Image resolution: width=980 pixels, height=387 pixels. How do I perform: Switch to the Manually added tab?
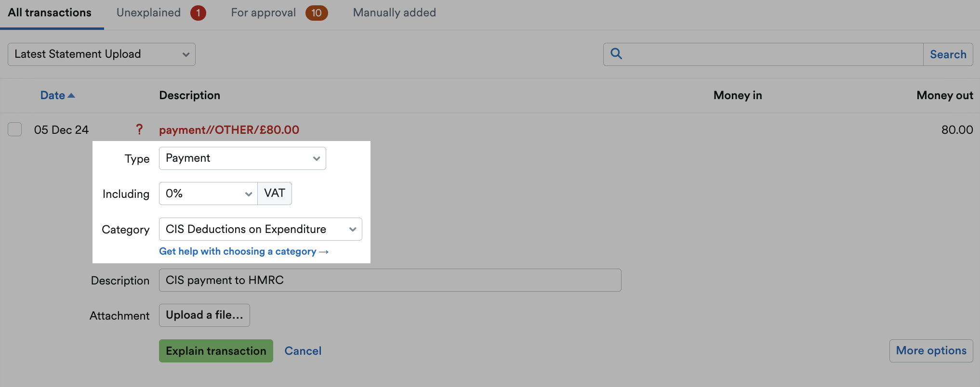coord(395,13)
